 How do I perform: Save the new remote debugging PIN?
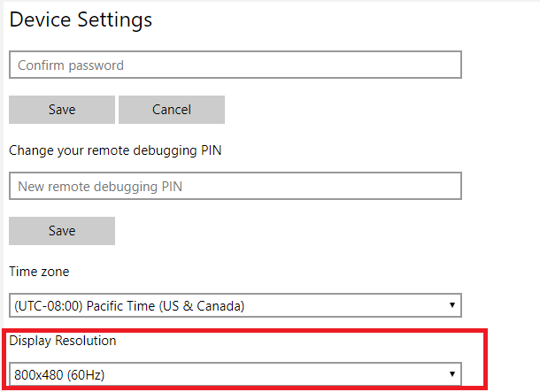[x=62, y=231]
